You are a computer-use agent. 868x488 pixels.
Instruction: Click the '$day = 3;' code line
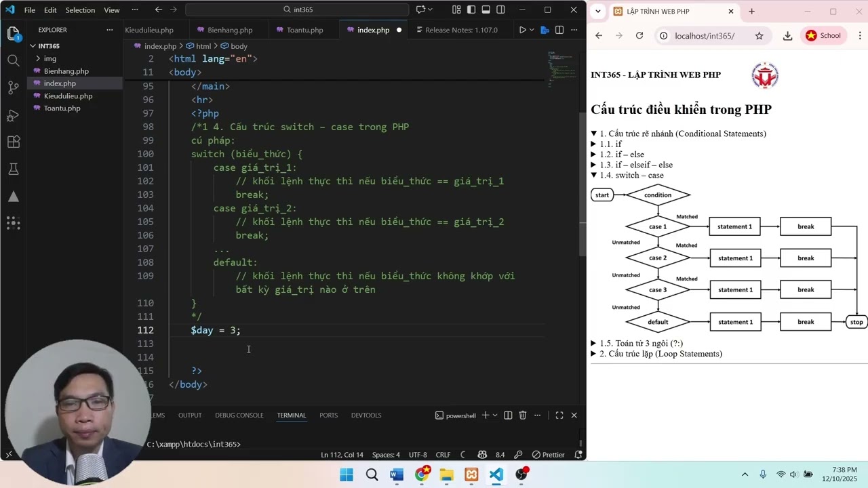(216, 330)
